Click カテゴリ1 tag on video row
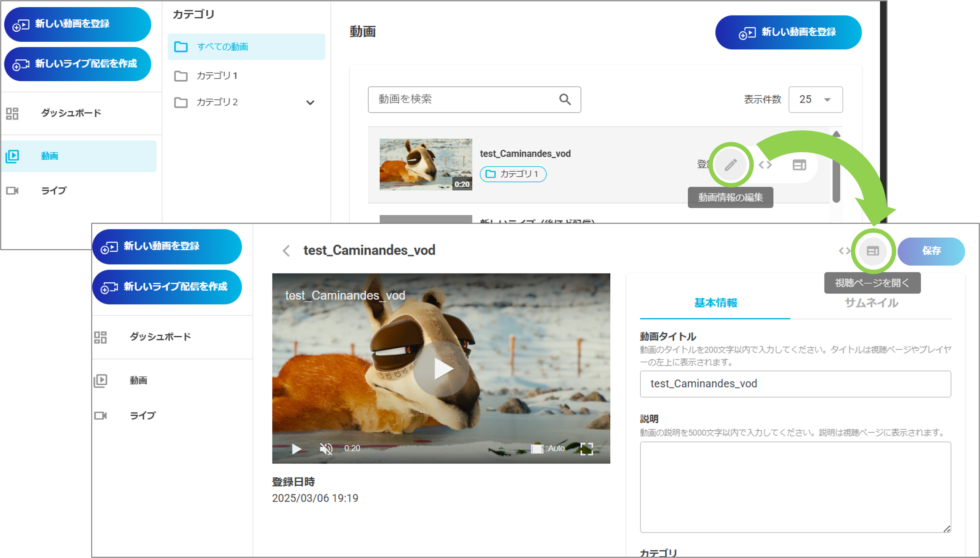The width and height of the screenshot is (980, 558). pos(513,174)
